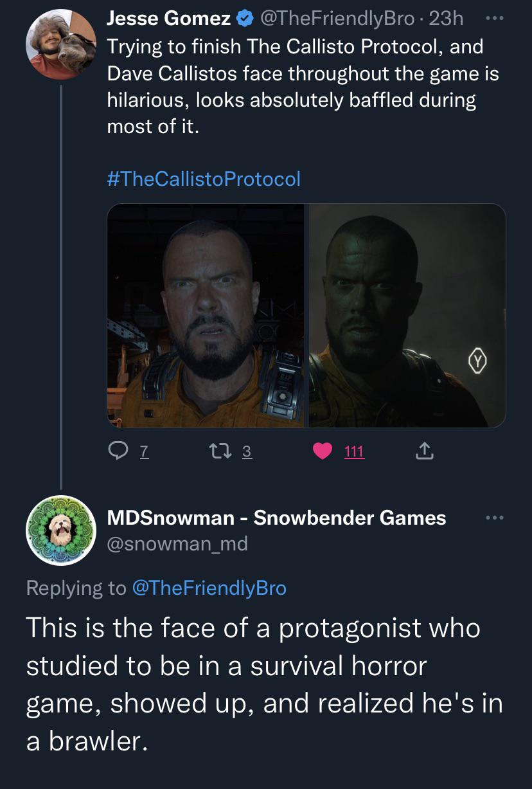
Task: Like the tweet with heart icon
Action: pos(323,453)
